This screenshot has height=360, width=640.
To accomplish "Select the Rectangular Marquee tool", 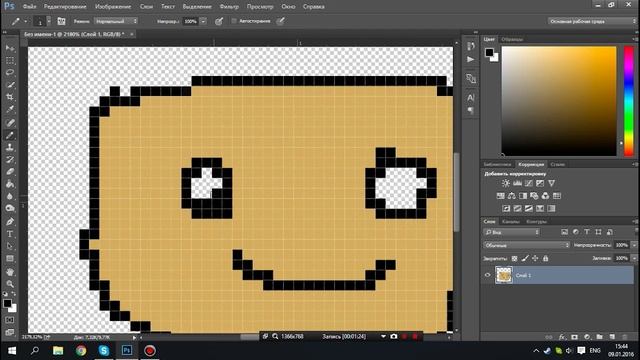I will (x=10, y=60).
